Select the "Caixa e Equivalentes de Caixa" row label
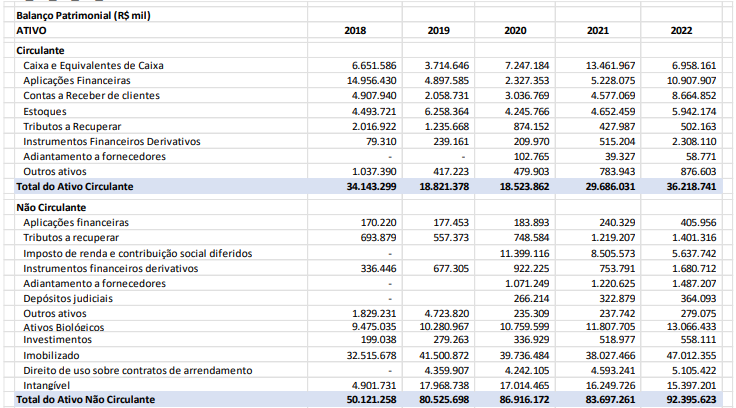 click(92, 65)
